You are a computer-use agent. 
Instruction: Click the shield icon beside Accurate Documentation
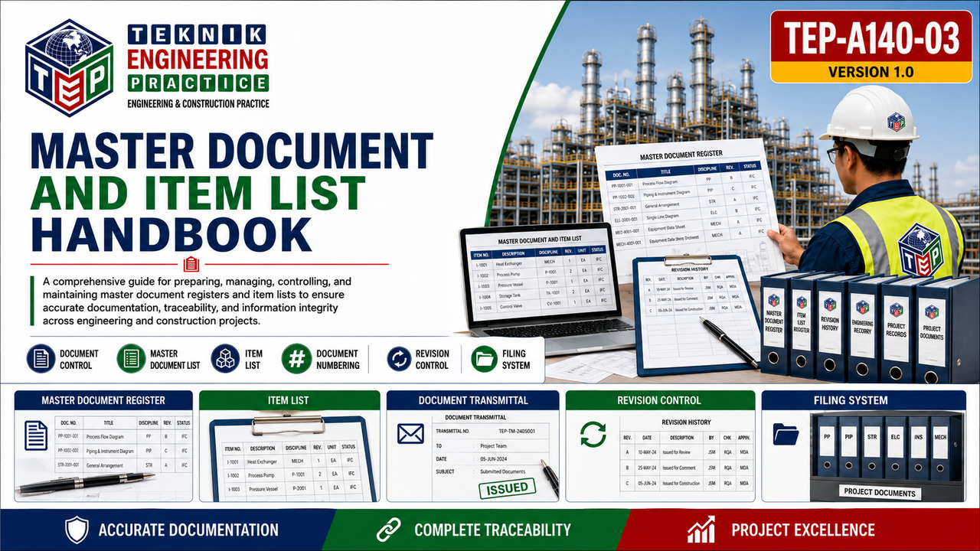tap(77, 530)
